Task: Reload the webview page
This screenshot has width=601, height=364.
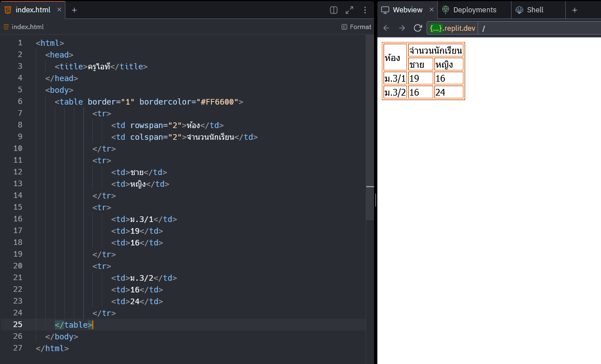Action: 418,28
